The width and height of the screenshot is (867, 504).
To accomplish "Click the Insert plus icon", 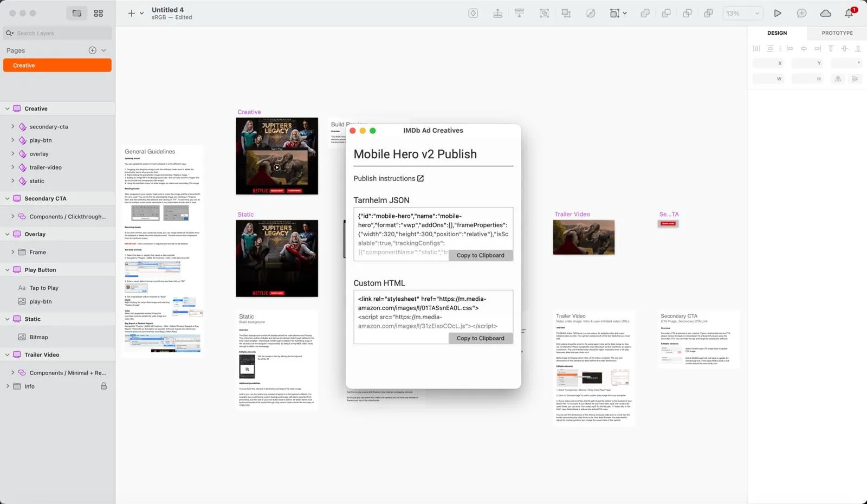I will pyautogui.click(x=131, y=13).
